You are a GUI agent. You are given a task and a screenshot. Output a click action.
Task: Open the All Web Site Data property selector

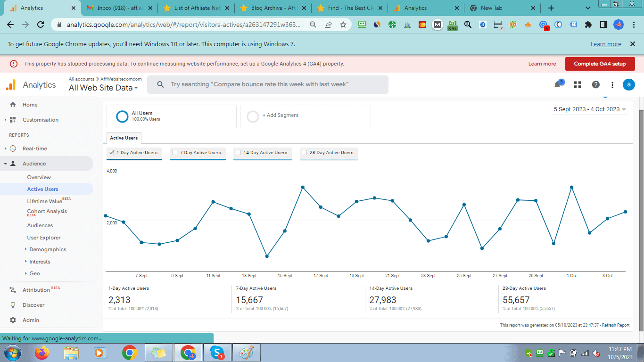[x=103, y=88]
